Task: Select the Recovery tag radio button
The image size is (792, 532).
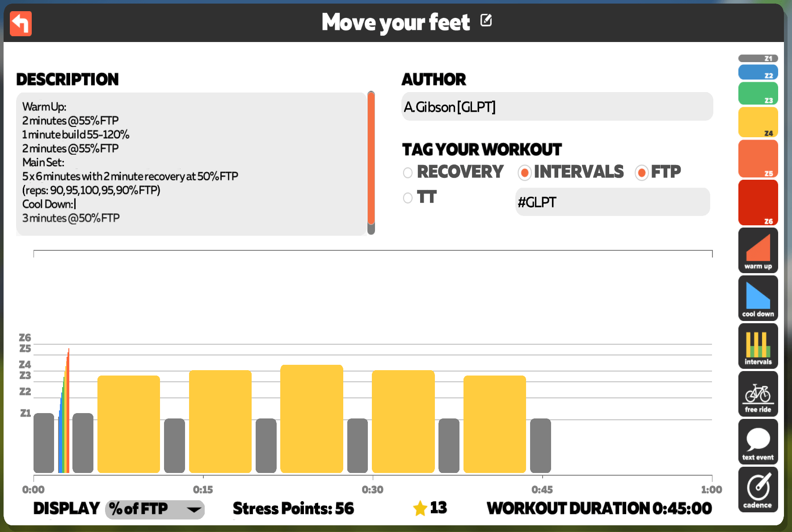Action: (408, 173)
